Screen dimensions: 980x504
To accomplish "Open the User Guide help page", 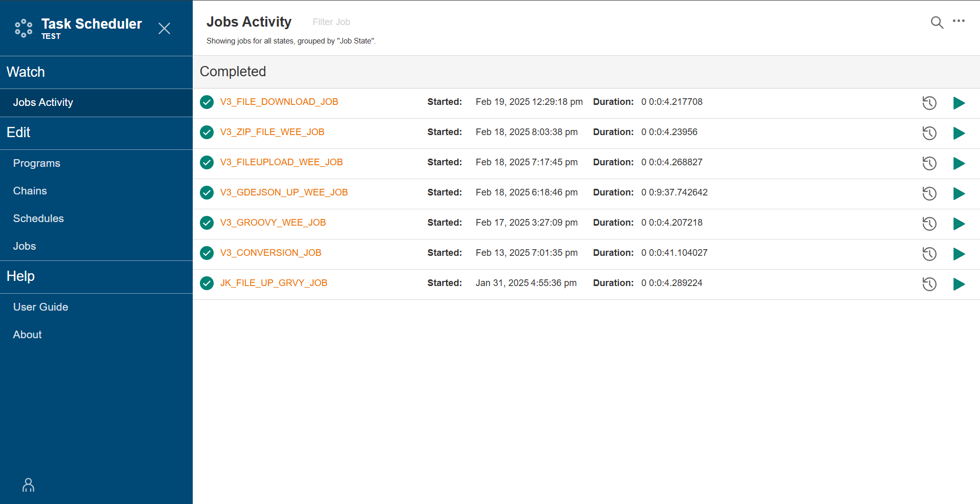I will pos(41,307).
